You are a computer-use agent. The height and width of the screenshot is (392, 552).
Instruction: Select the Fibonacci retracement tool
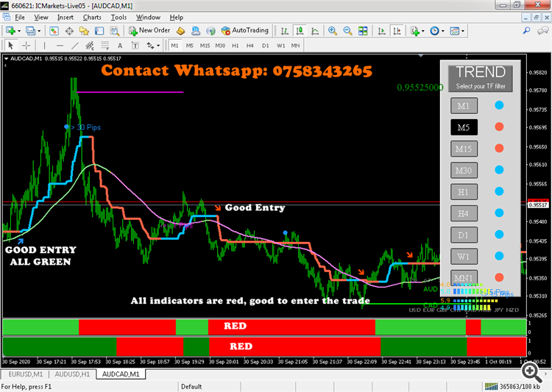point(105,46)
